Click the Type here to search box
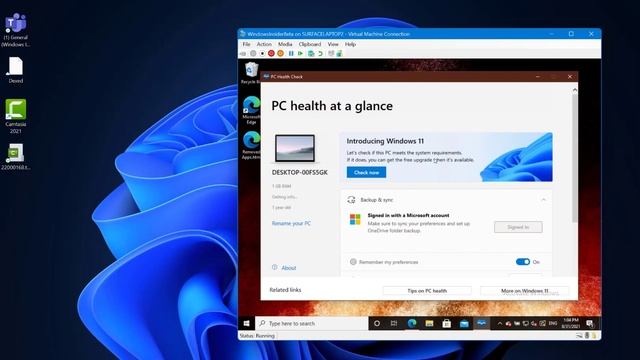640x360 pixels. click(312, 323)
